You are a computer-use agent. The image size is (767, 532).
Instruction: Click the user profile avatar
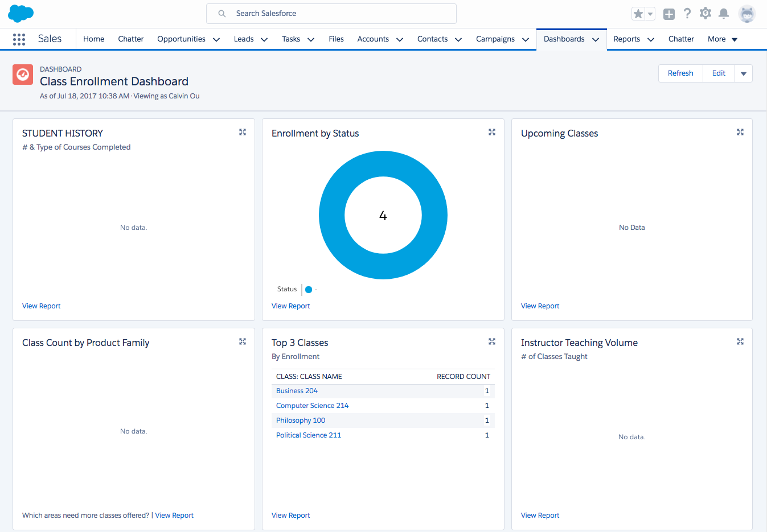tap(747, 14)
